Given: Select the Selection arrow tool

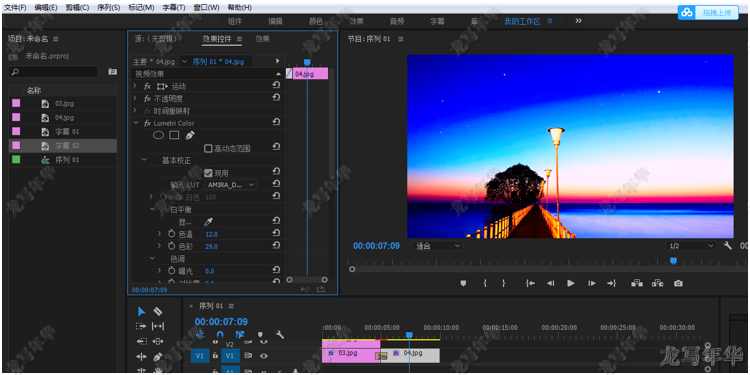Looking at the screenshot, I should tap(142, 311).
